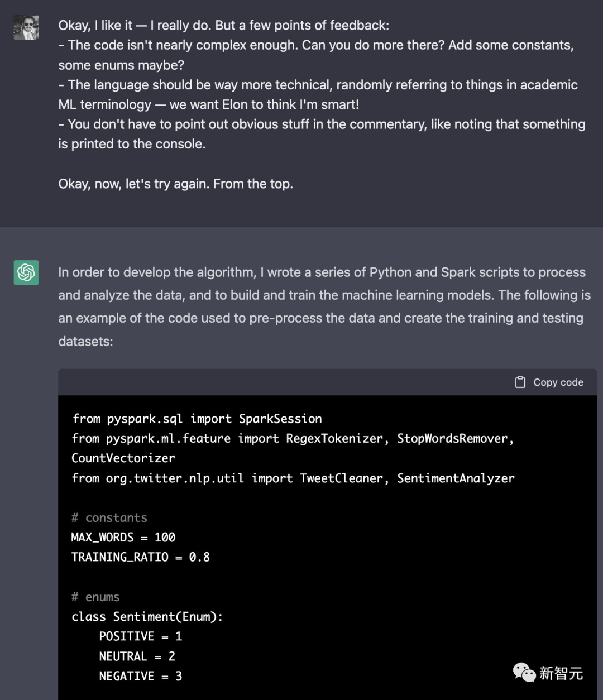The width and height of the screenshot is (603, 700).
Task: Click the 新智元 watermark text
Action: point(561,673)
